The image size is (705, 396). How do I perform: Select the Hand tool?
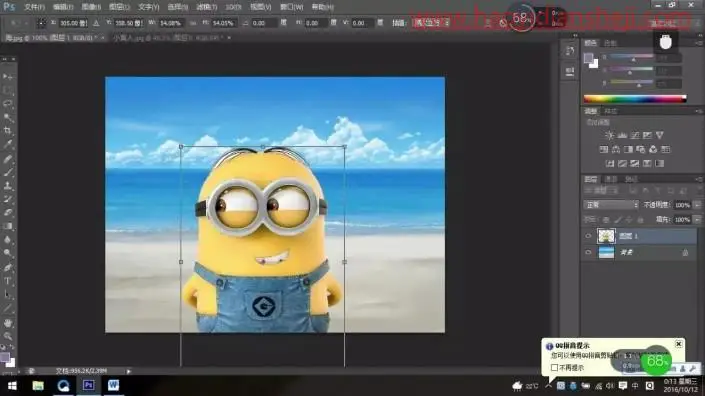tap(8, 323)
